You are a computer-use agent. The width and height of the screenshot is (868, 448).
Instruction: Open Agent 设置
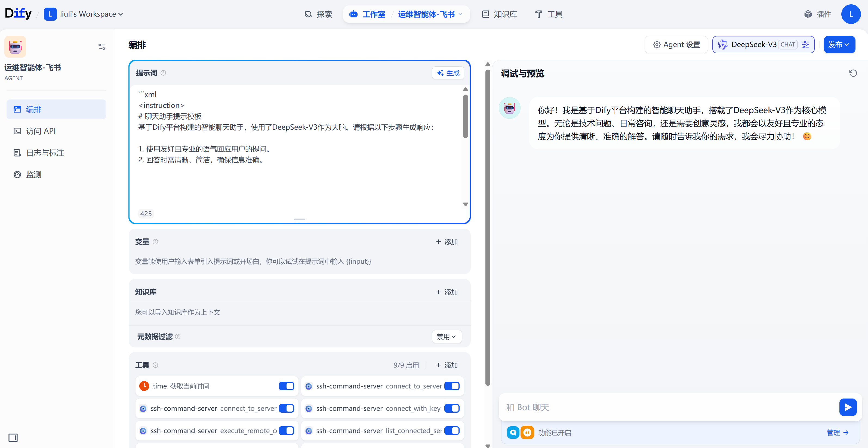click(x=676, y=44)
